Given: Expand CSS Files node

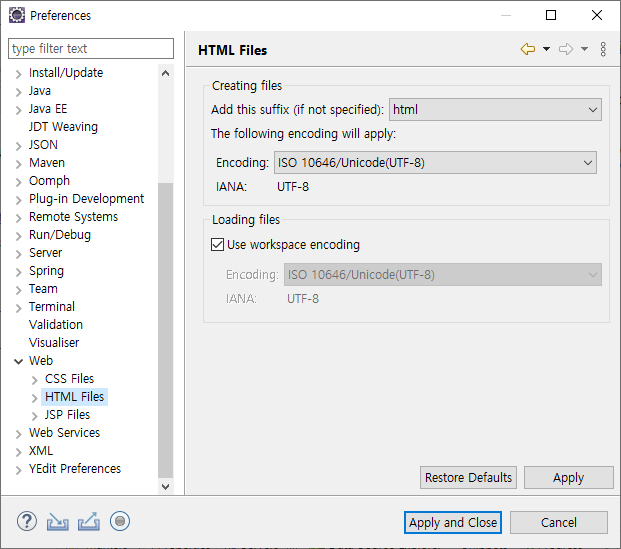Looking at the screenshot, I should pos(34,380).
